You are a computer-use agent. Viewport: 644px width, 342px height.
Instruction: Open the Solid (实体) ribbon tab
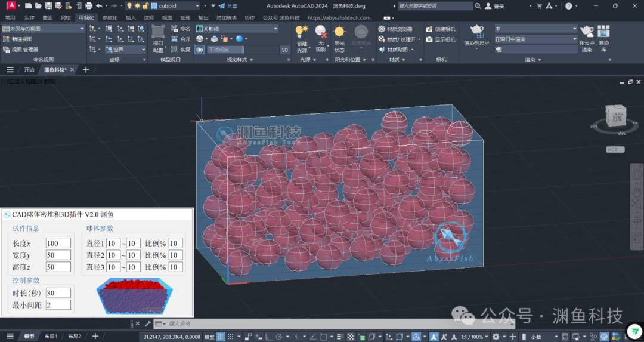point(30,18)
